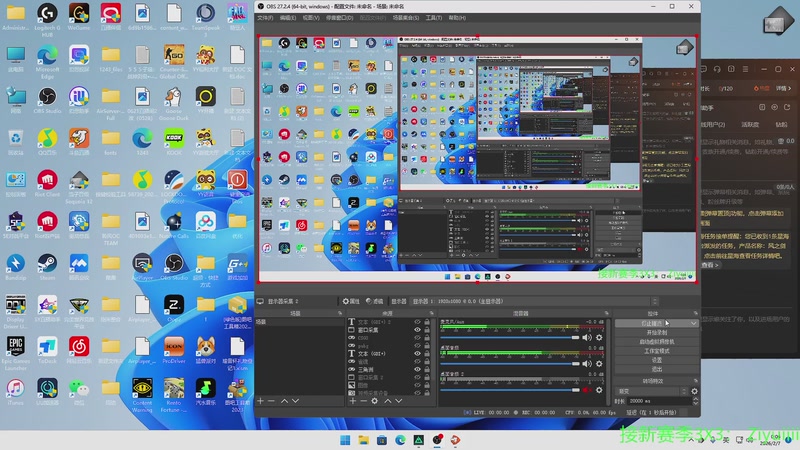Open the 工具(T) menu
The height and width of the screenshot is (450, 800).
pyautogui.click(x=434, y=18)
